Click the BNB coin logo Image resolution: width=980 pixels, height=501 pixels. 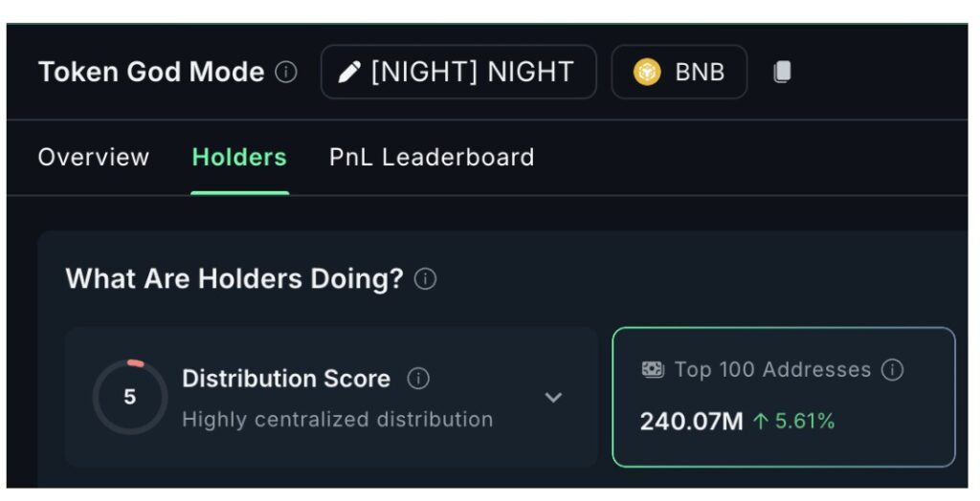tap(648, 73)
